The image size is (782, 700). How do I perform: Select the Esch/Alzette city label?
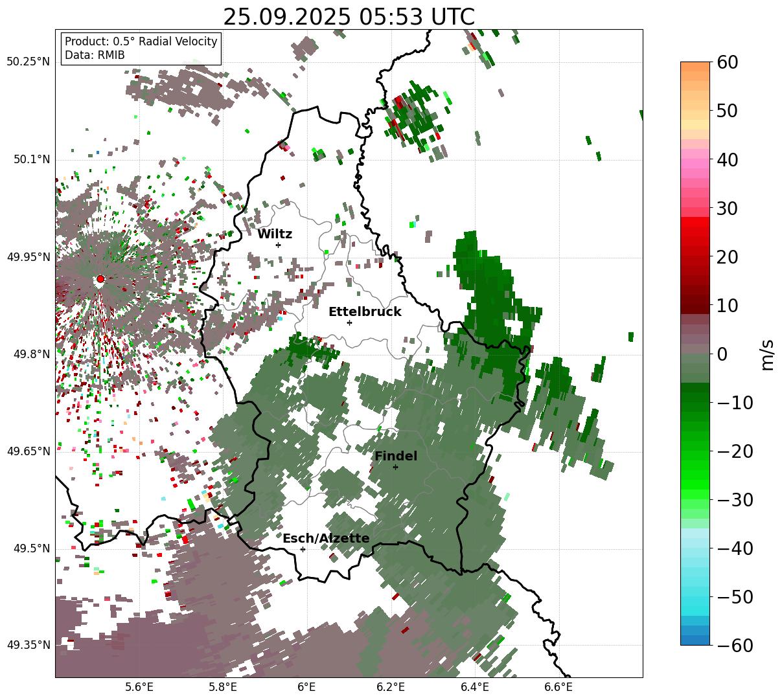[x=326, y=539]
